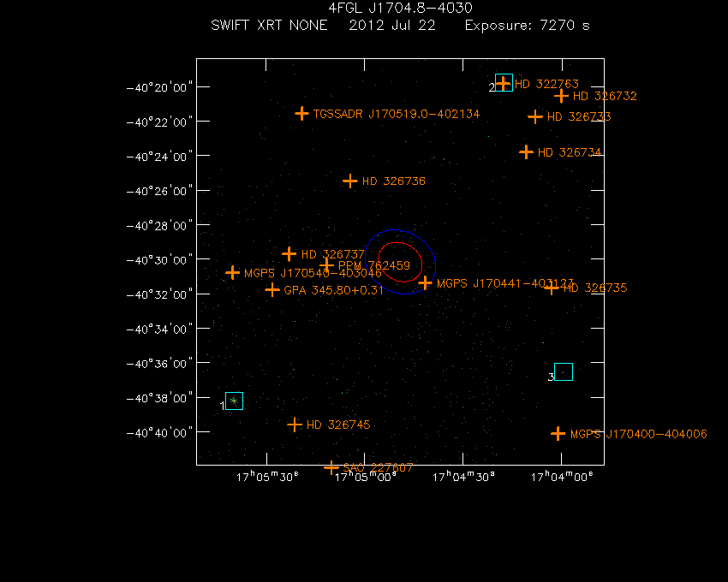The height and width of the screenshot is (582, 728).
Task: Click the right ascension label 17h04m30s
Action: [x=464, y=477]
